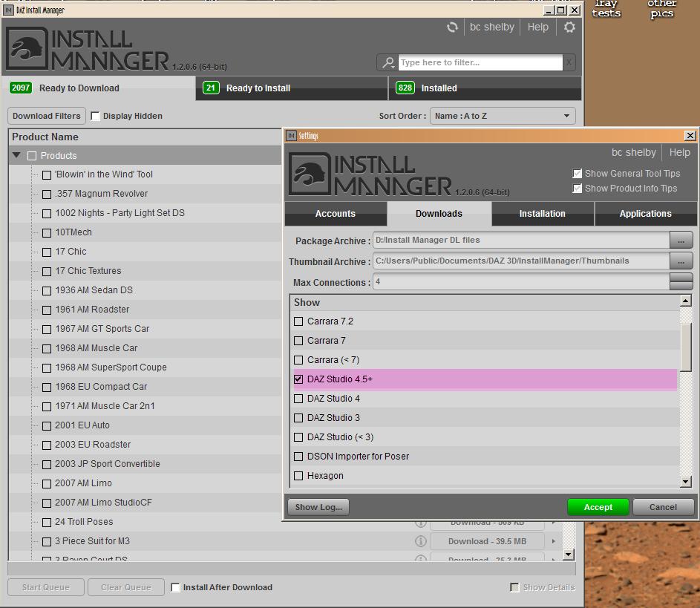The width and height of the screenshot is (700, 608).
Task: Click the Package Archive path field
Action: coord(521,241)
